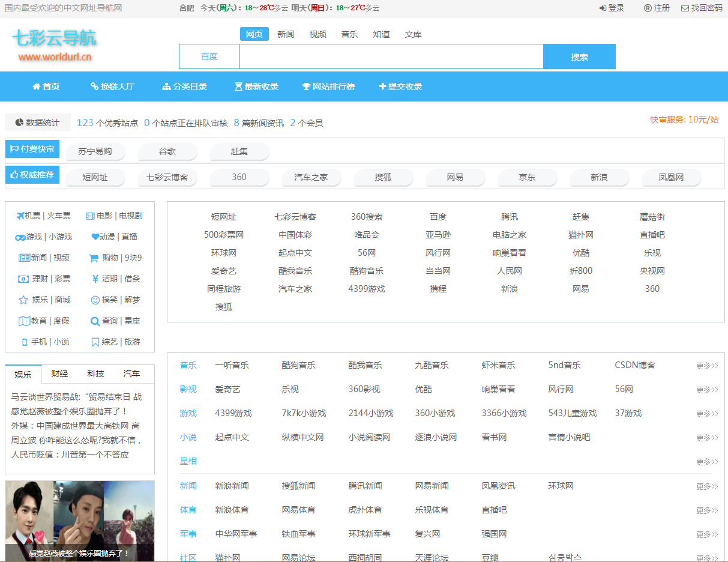Click the home icon in navigation bar
This screenshot has height=562, width=728.
coord(36,86)
